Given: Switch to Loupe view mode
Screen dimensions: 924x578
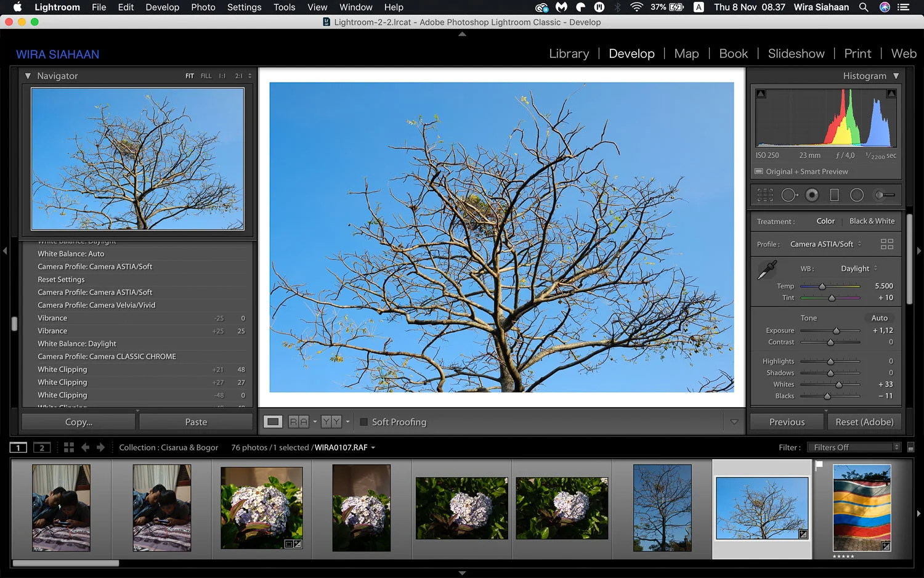Looking at the screenshot, I should [273, 422].
